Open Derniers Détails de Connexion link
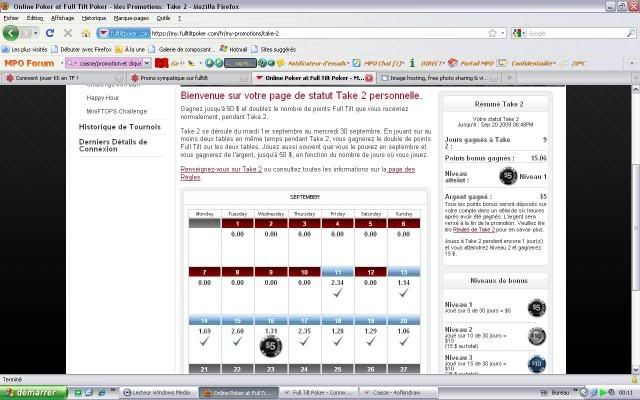640x400 pixels. [x=113, y=145]
